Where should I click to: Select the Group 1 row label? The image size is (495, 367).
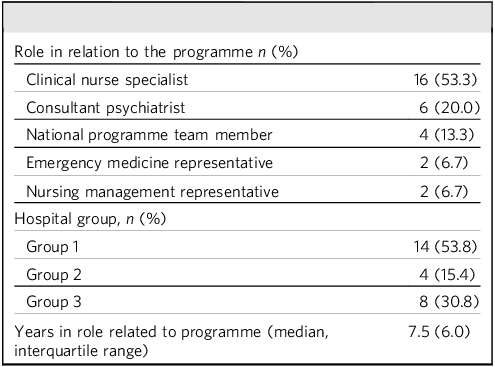[x=52, y=247]
